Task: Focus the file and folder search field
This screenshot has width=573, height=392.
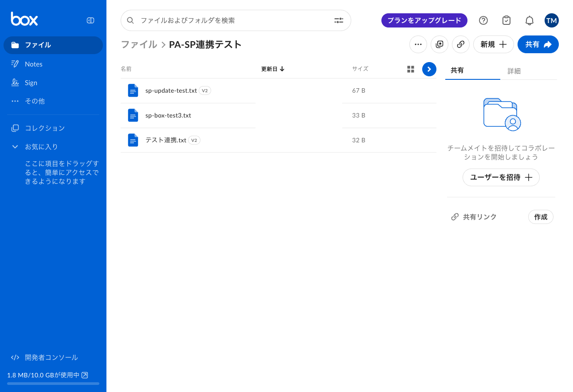Action: 236,20
